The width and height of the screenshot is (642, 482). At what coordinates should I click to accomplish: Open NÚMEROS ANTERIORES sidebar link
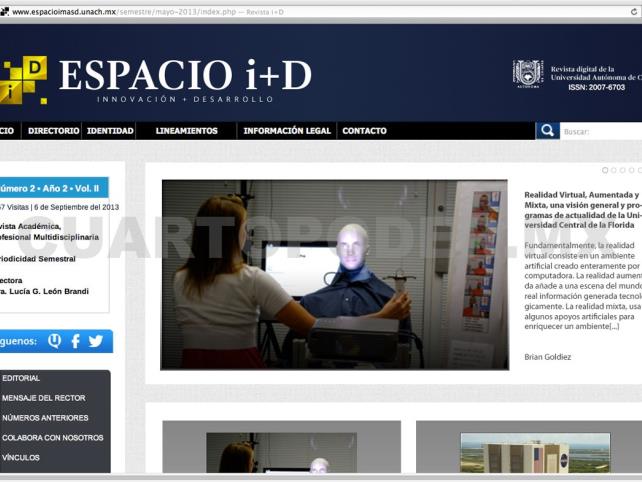pyautogui.click(x=45, y=418)
